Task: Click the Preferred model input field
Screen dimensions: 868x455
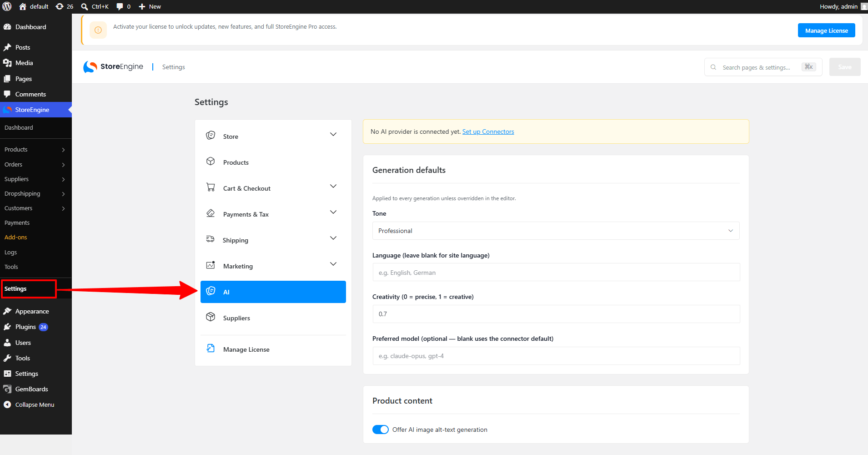Action: [x=556, y=356]
